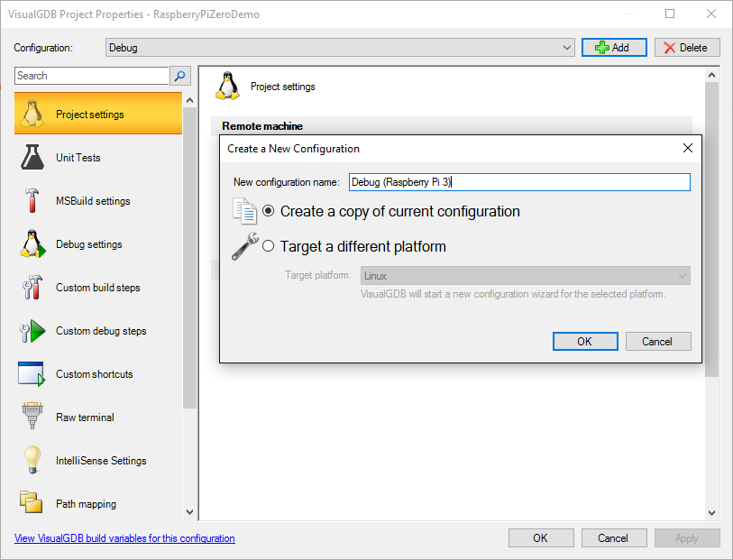Click main panel scrollbar up arrow
Image resolution: width=733 pixels, height=560 pixels.
[711, 75]
